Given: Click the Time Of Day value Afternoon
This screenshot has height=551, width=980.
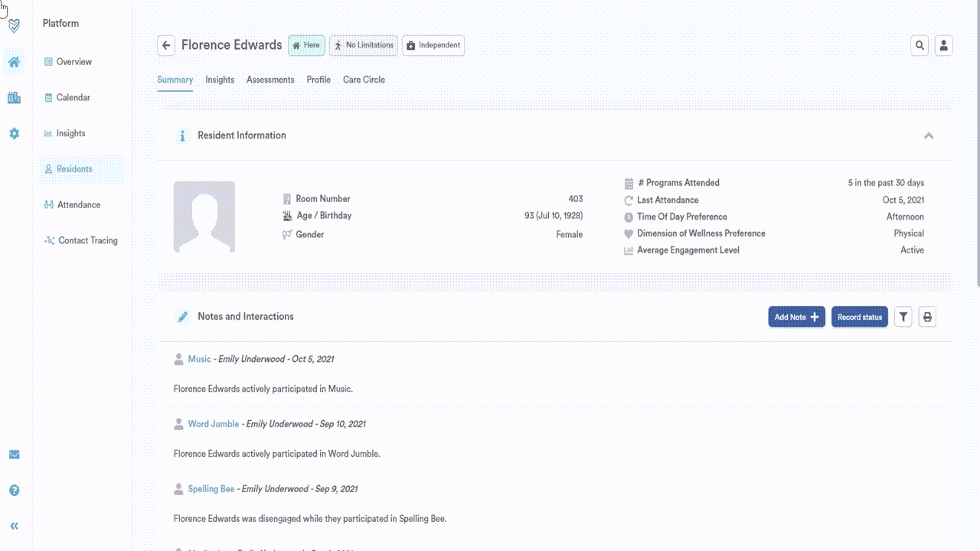Looking at the screenshot, I should (x=905, y=217).
